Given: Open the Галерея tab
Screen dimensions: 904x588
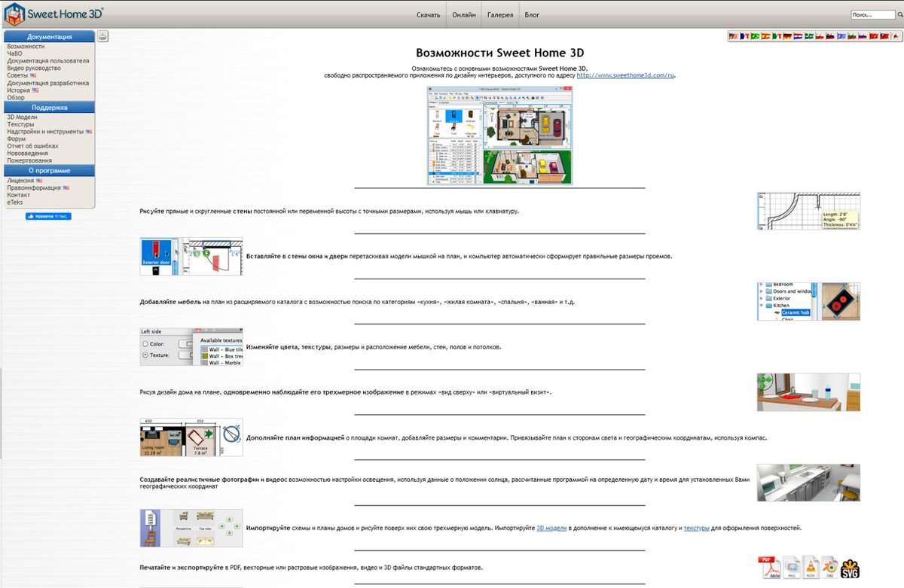Looking at the screenshot, I should (500, 14).
